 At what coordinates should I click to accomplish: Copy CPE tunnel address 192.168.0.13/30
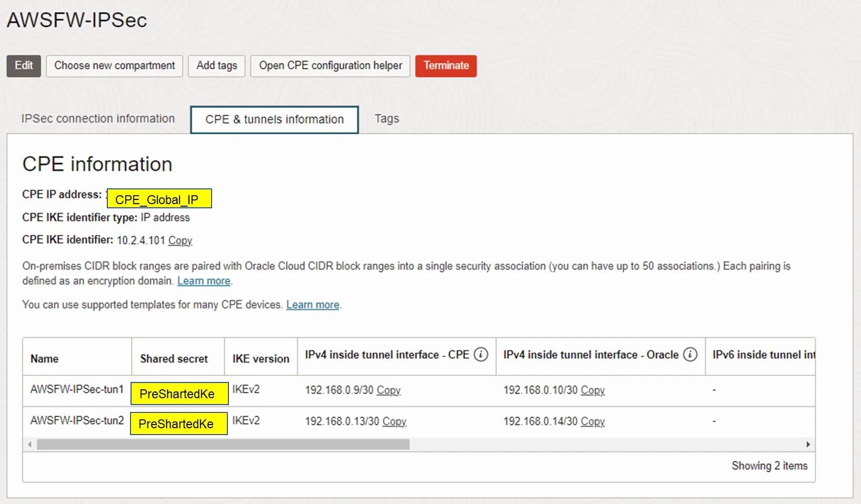394,421
